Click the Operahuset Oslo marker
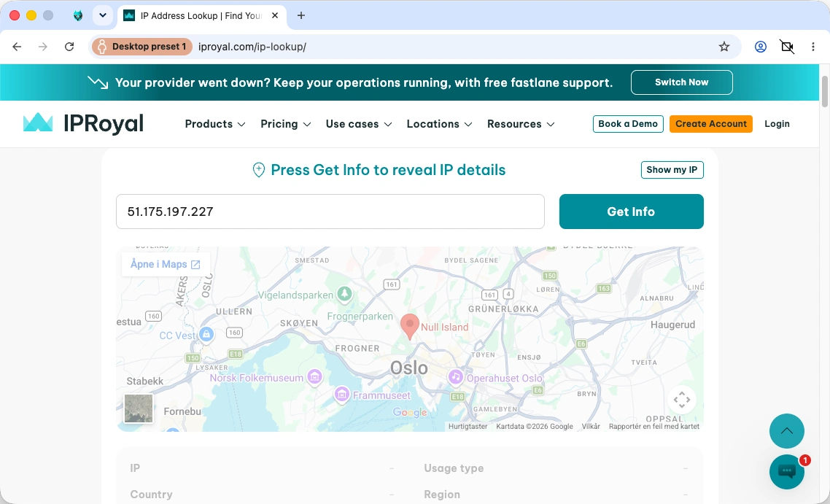Image resolution: width=830 pixels, height=504 pixels. coord(455,378)
